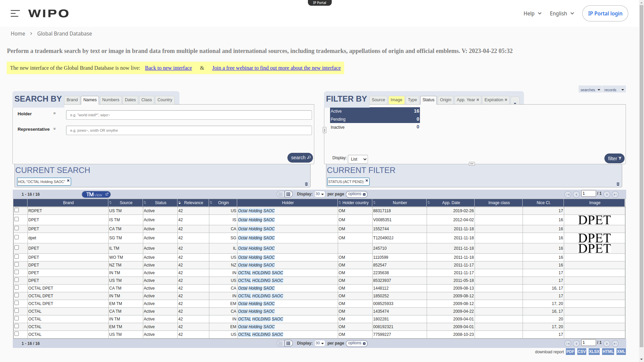Open the Display List dropdown

point(358,159)
